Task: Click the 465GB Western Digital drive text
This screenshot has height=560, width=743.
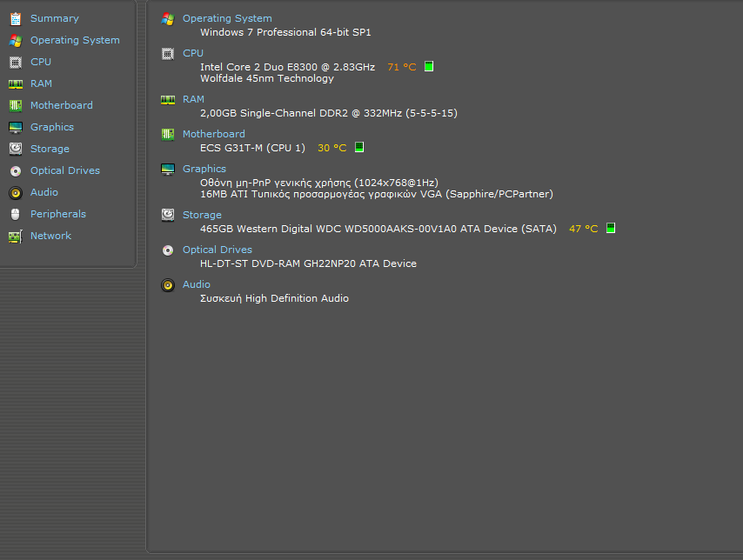Action: coord(378,229)
